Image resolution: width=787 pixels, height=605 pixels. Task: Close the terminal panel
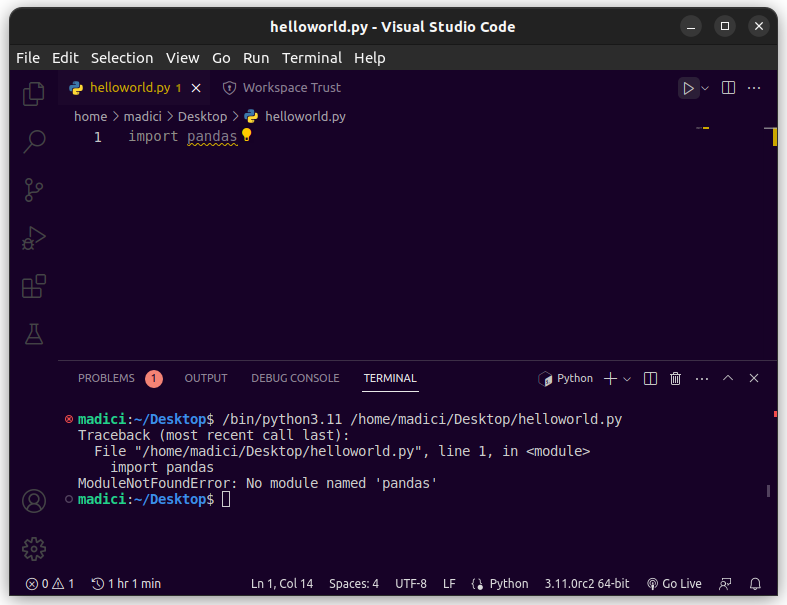[x=754, y=378]
